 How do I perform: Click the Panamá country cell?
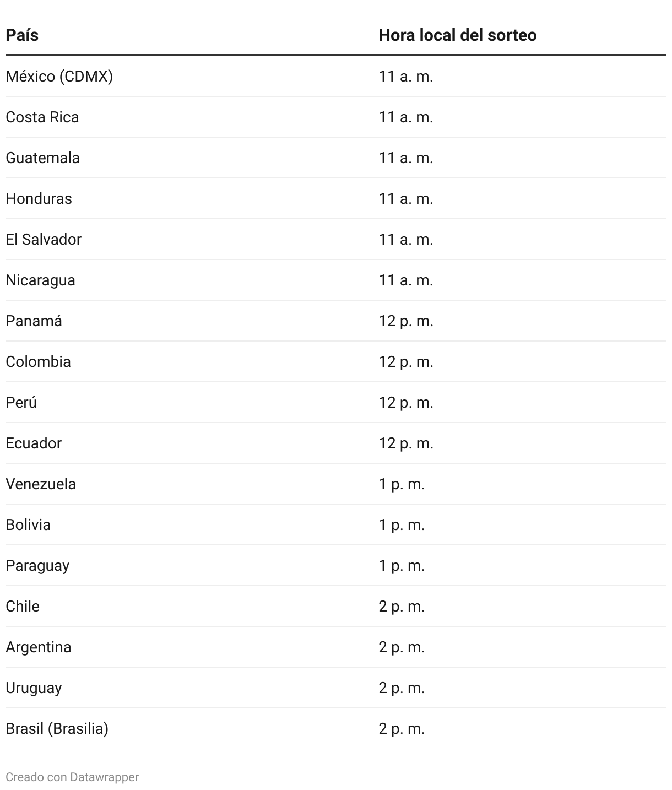pos(34,321)
